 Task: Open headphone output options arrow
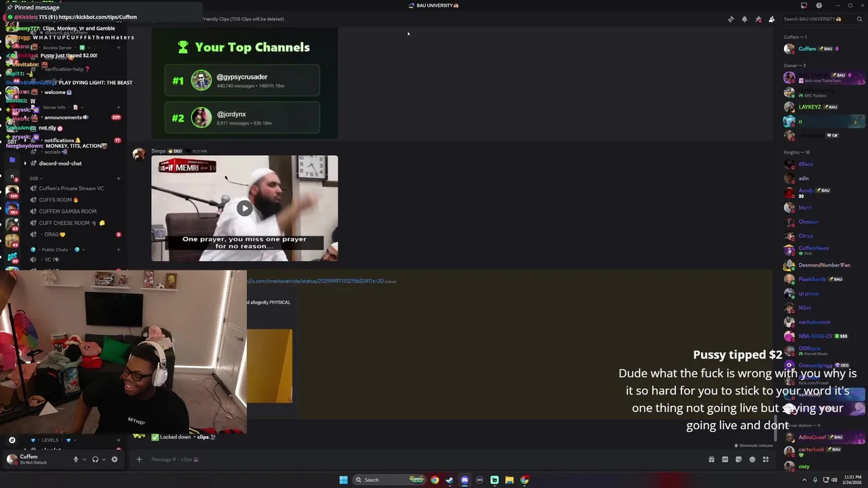pos(103,460)
